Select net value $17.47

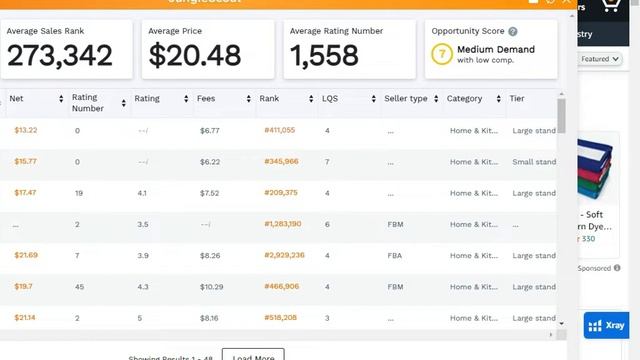(x=25, y=193)
